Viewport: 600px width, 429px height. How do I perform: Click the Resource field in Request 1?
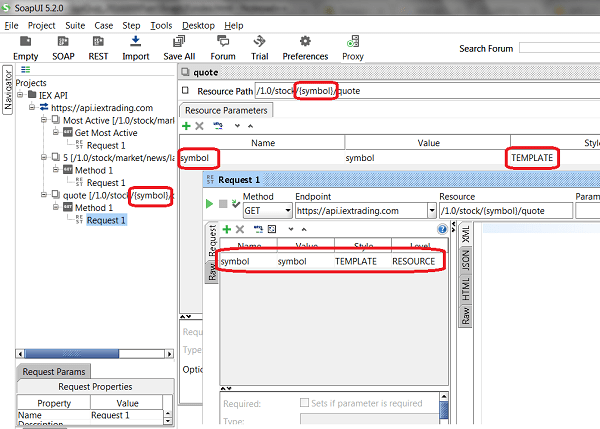click(506, 210)
